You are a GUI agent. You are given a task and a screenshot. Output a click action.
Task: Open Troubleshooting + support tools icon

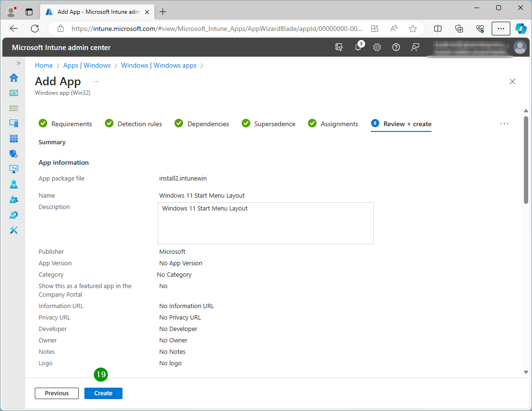coord(14,230)
